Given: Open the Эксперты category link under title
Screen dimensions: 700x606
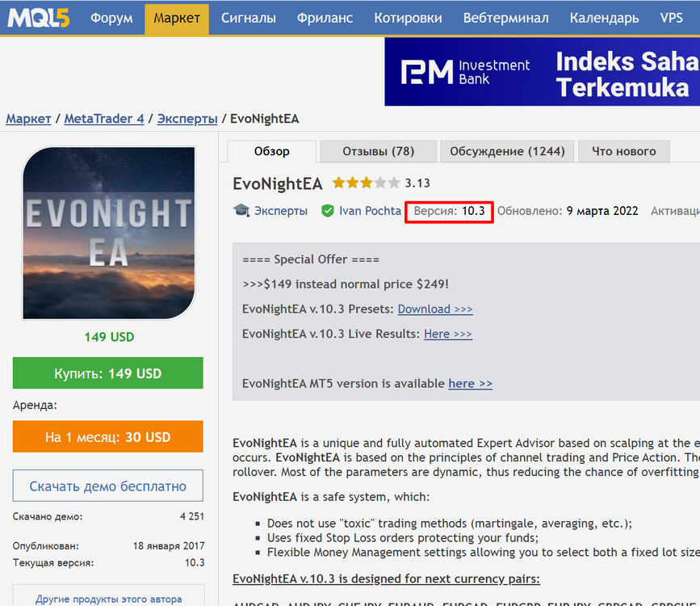Looking at the screenshot, I should click(x=281, y=211).
